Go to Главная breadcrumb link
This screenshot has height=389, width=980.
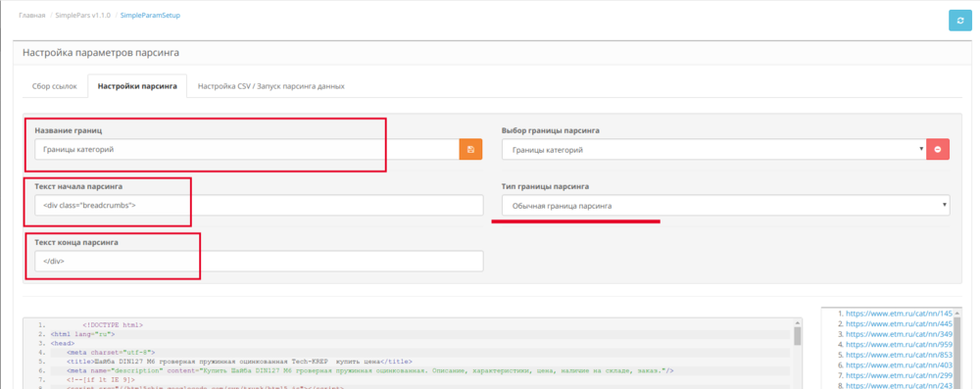tap(31, 15)
